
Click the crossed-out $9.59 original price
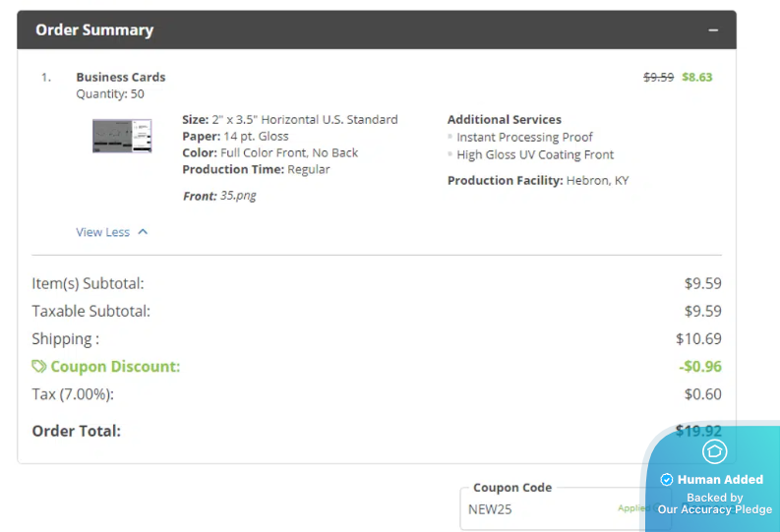[658, 77]
